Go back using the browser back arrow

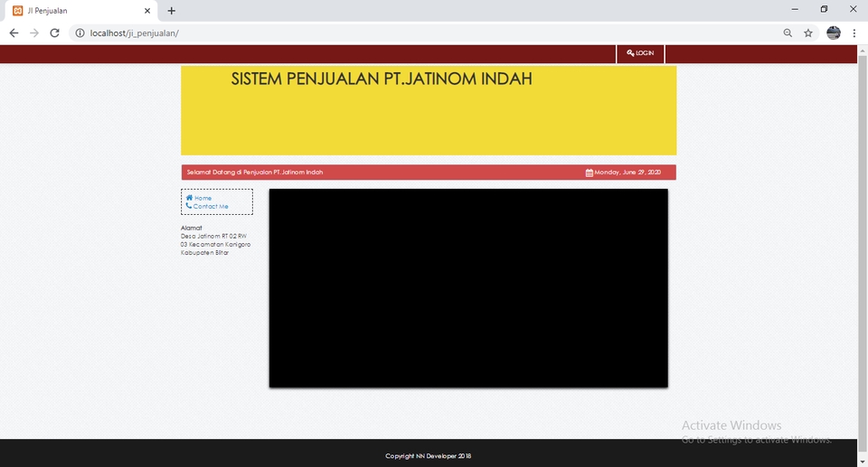[14, 33]
